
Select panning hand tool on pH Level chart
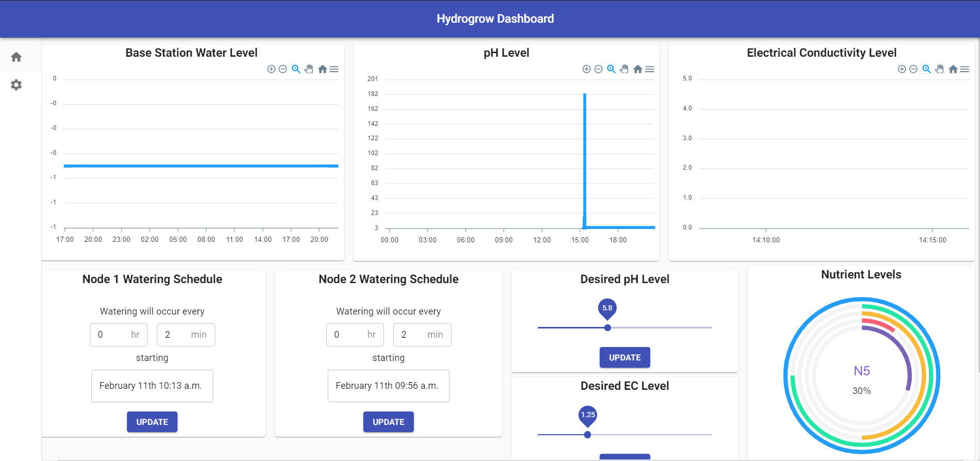click(x=624, y=69)
